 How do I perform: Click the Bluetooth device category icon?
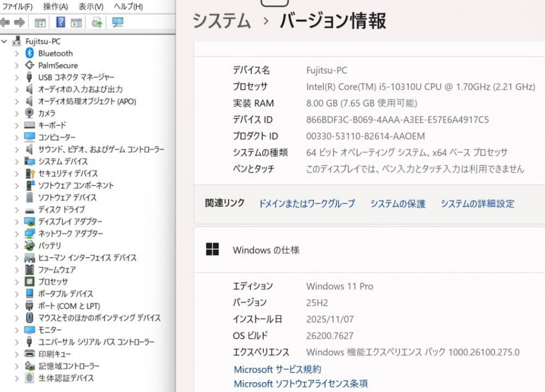coord(30,53)
